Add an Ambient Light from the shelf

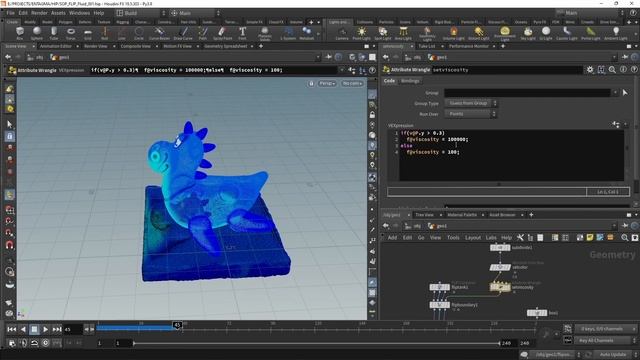click(616, 33)
